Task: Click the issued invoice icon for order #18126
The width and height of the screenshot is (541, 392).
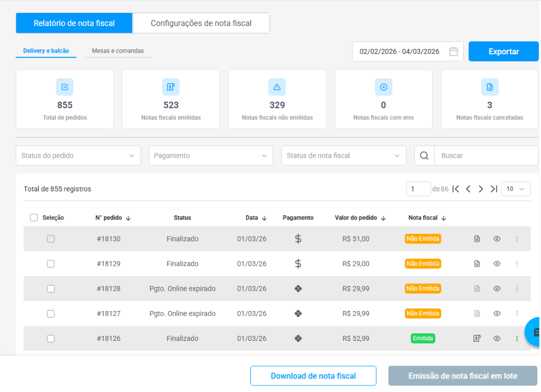Action: [477, 338]
